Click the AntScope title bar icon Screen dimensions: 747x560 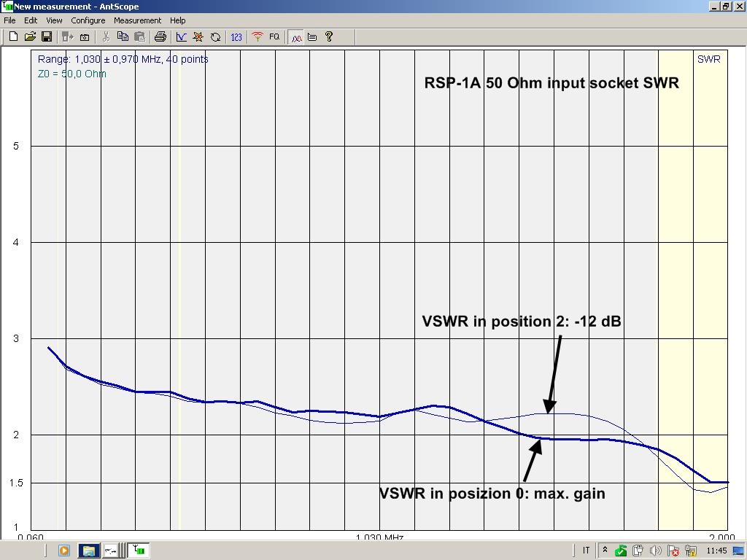(7, 6)
